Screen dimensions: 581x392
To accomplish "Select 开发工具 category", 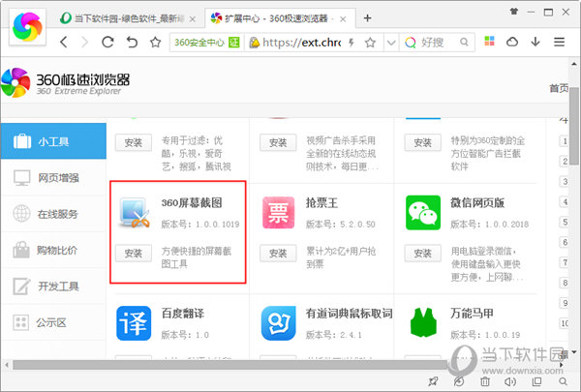I will [53, 286].
